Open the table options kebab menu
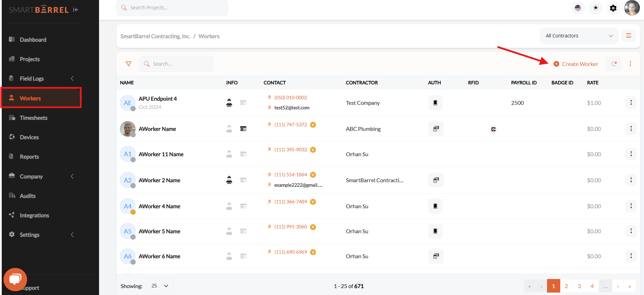 pyautogui.click(x=630, y=64)
